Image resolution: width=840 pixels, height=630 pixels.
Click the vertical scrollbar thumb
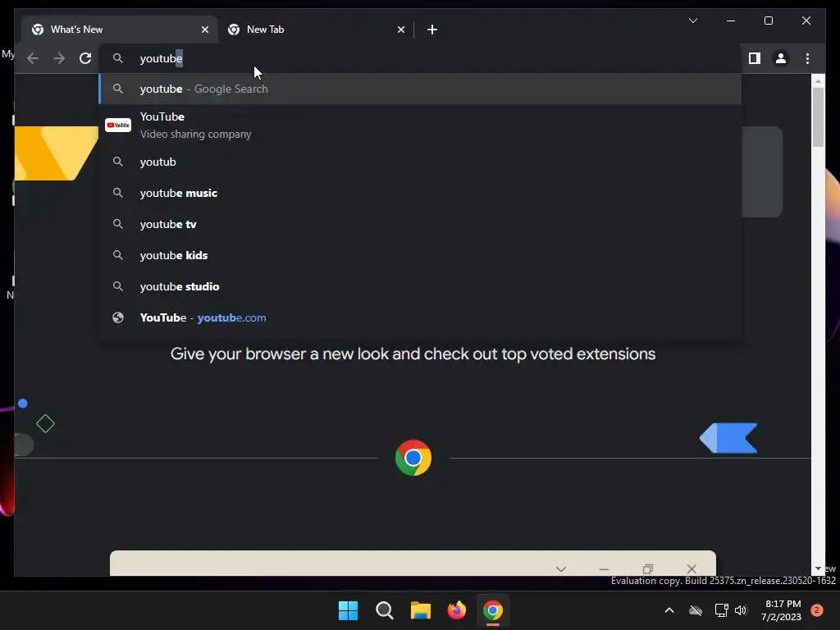point(818,116)
